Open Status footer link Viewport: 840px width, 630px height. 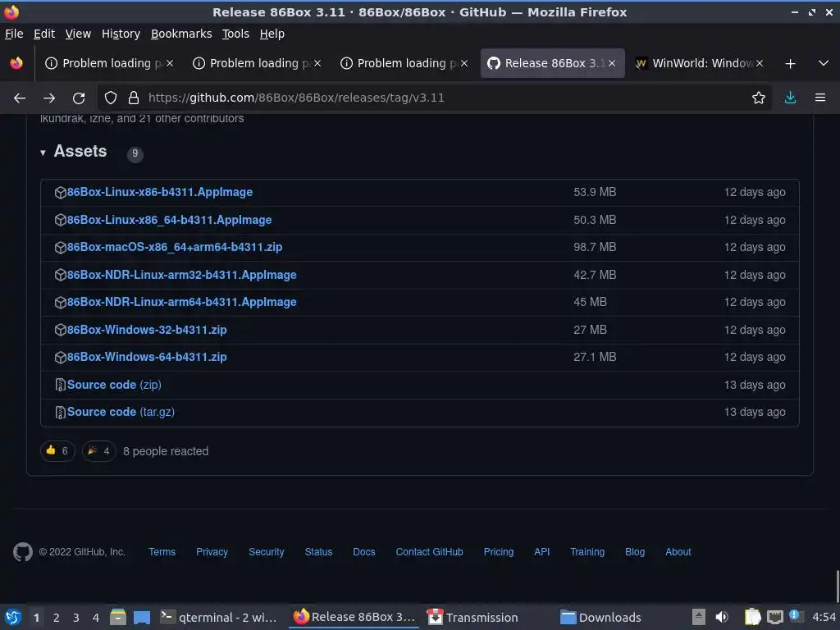click(x=318, y=552)
